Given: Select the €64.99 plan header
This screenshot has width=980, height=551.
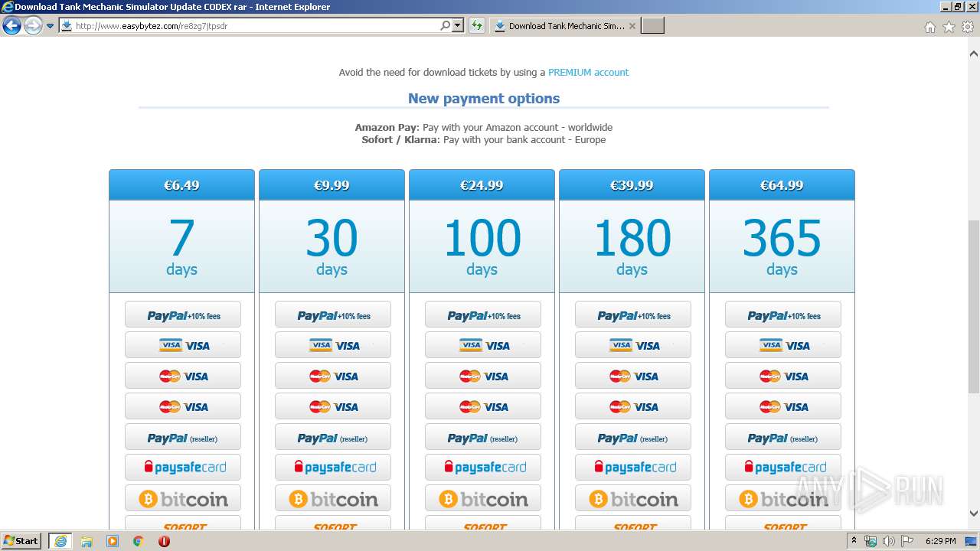Looking at the screenshot, I should [x=782, y=185].
